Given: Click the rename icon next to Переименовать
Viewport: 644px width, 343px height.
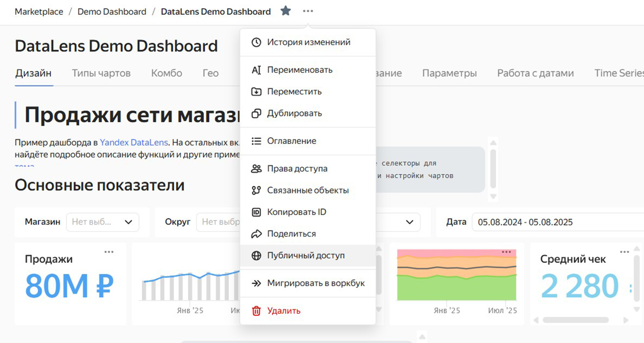Looking at the screenshot, I should (257, 70).
